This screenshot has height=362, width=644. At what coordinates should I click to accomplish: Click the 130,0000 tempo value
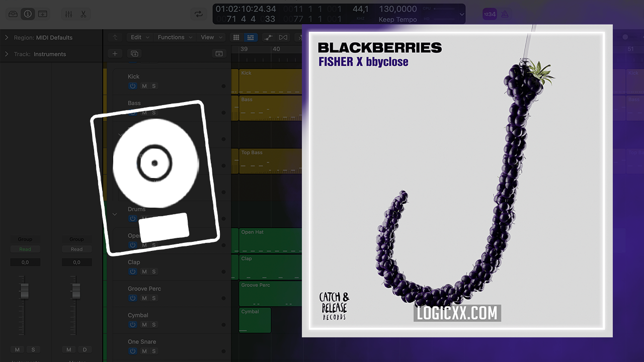pos(397,9)
